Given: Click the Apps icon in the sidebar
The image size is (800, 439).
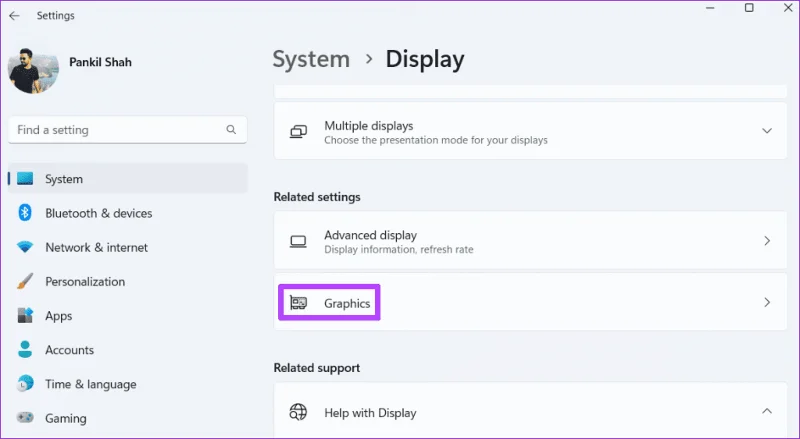Looking at the screenshot, I should click(x=25, y=315).
